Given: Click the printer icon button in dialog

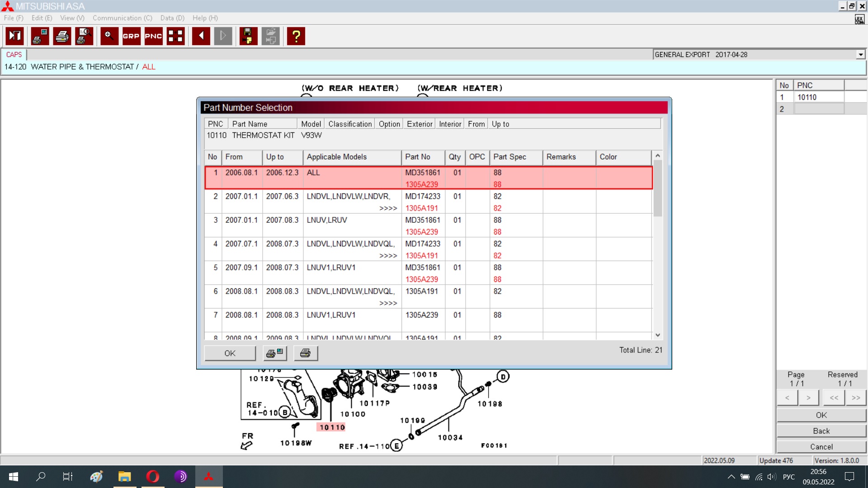Looking at the screenshot, I should (306, 353).
